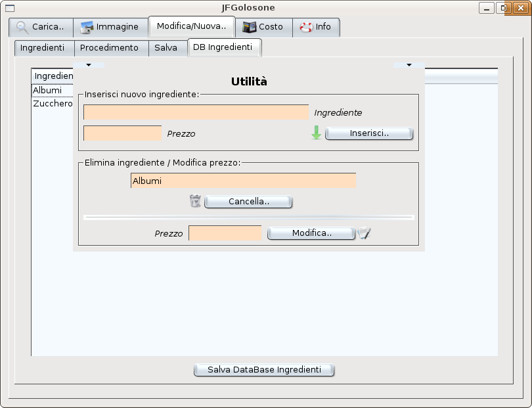
Task: Open the Costo tab
Action: (x=263, y=27)
